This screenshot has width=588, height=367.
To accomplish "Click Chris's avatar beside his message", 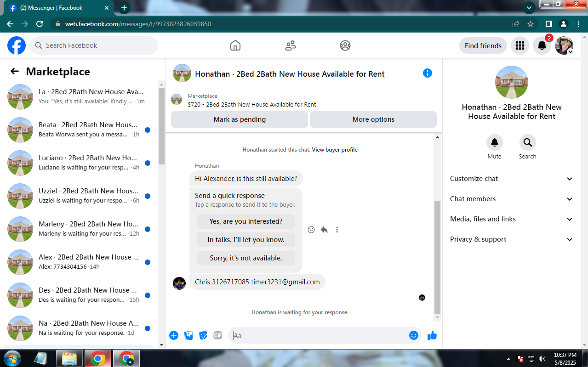I will [x=179, y=283].
